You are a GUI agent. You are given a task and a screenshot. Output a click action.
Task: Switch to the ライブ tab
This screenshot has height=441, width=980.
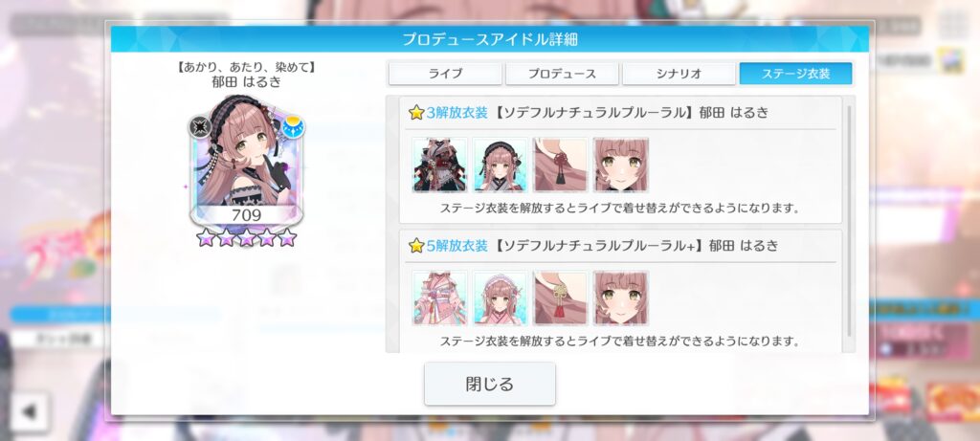445,74
